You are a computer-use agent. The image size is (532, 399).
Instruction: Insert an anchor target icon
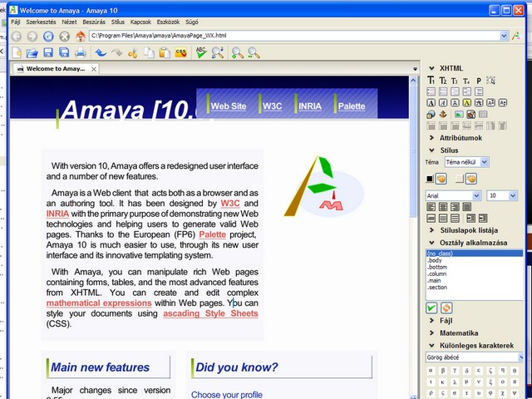click(443, 115)
